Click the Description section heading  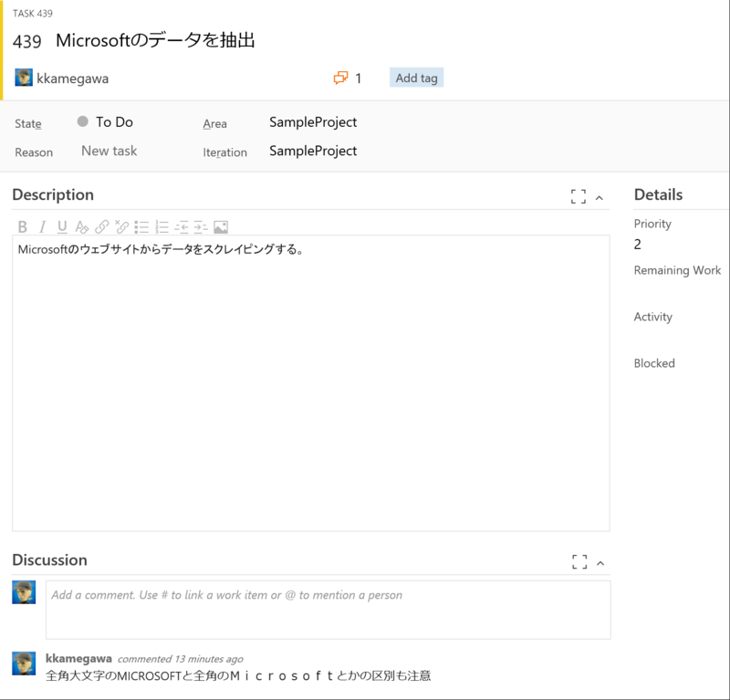point(53,194)
